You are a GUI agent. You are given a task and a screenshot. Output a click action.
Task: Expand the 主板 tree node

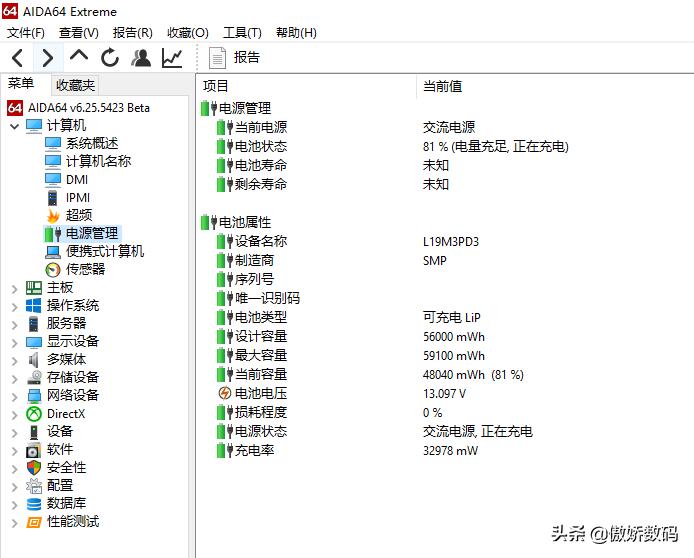click(15, 289)
